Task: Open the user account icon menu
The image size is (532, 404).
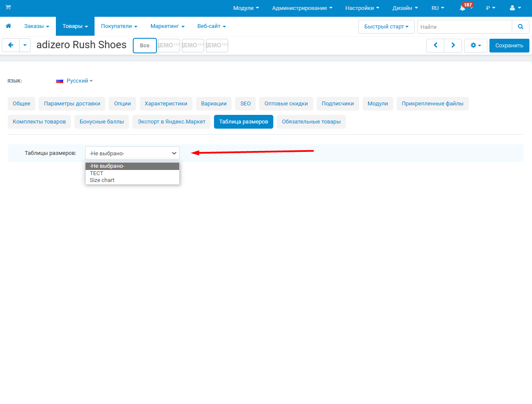Action: (515, 8)
